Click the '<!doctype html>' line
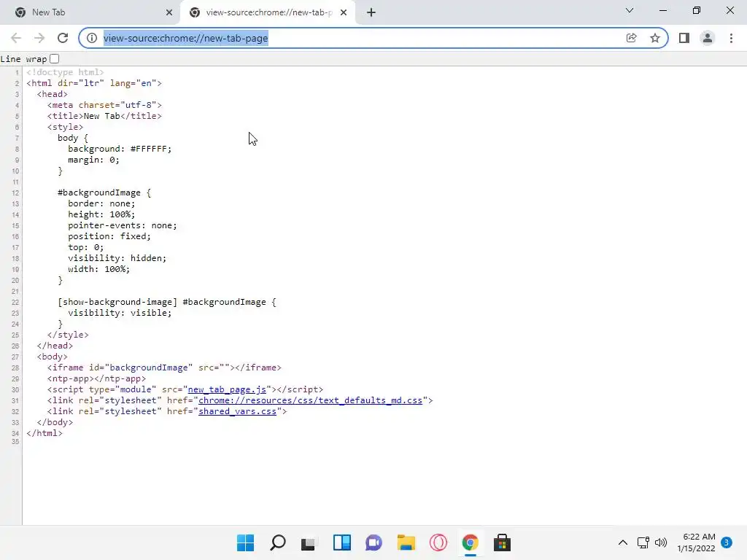The width and height of the screenshot is (747, 560). tap(65, 72)
